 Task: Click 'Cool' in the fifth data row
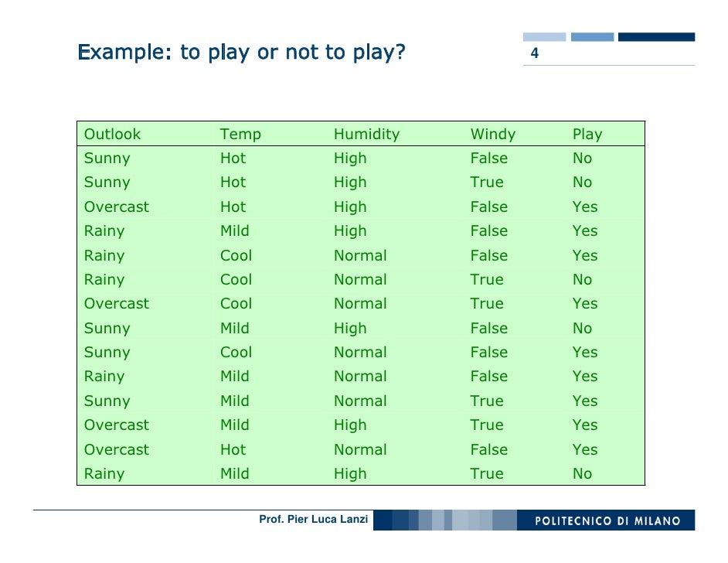pyautogui.click(x=236, y=255)
